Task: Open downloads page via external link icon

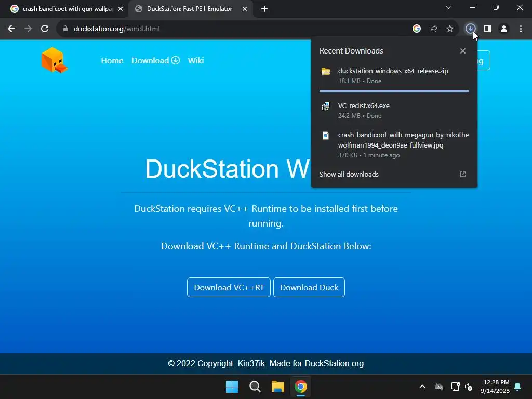Action: click(x=463, y=174)
